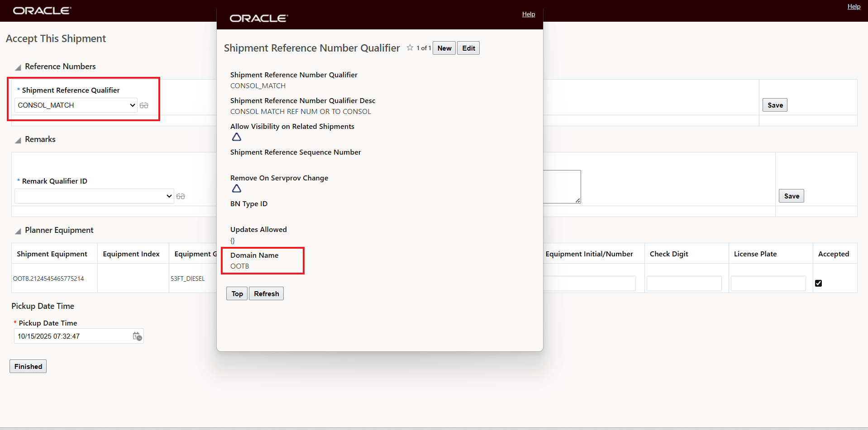868x430 pixels.
Task: Open the Help link in the popup
Action: tap(528, 14)
